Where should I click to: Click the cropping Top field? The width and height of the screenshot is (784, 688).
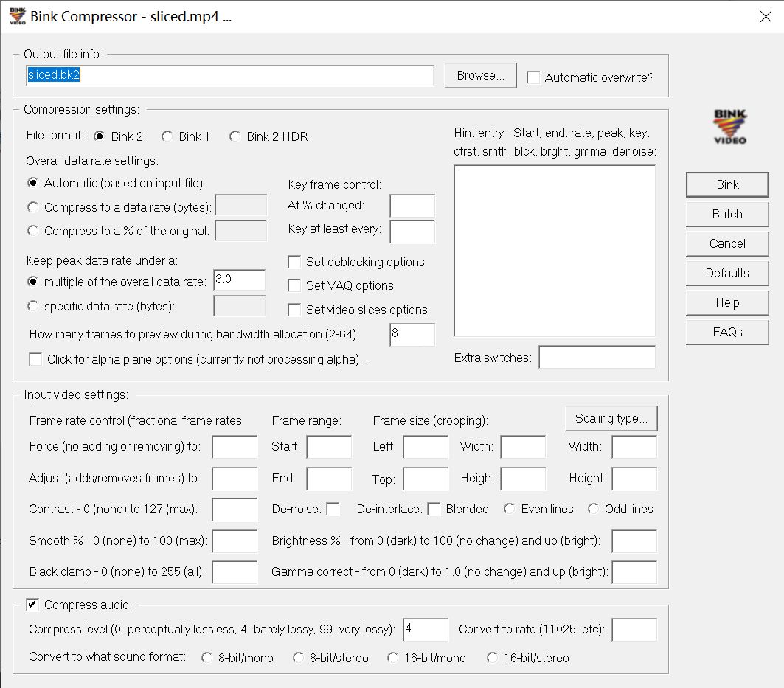(x=426, y=479)
